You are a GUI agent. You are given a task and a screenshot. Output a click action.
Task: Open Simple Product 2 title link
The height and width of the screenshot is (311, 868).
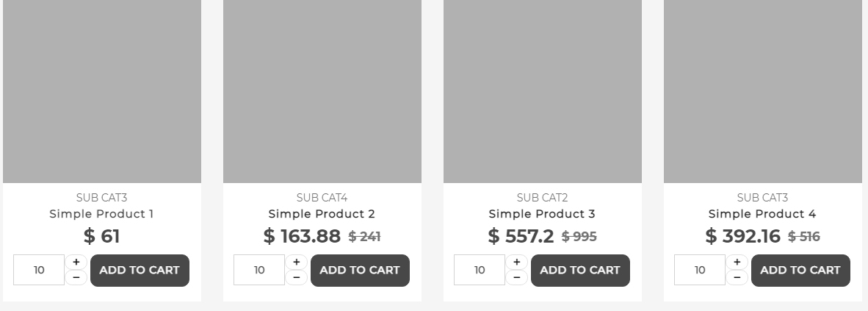coord(322,214)
